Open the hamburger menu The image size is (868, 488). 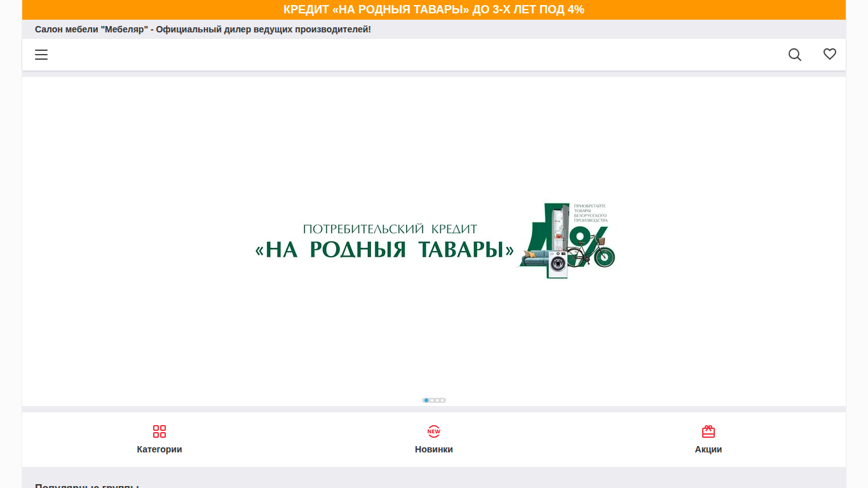point(41,55)
